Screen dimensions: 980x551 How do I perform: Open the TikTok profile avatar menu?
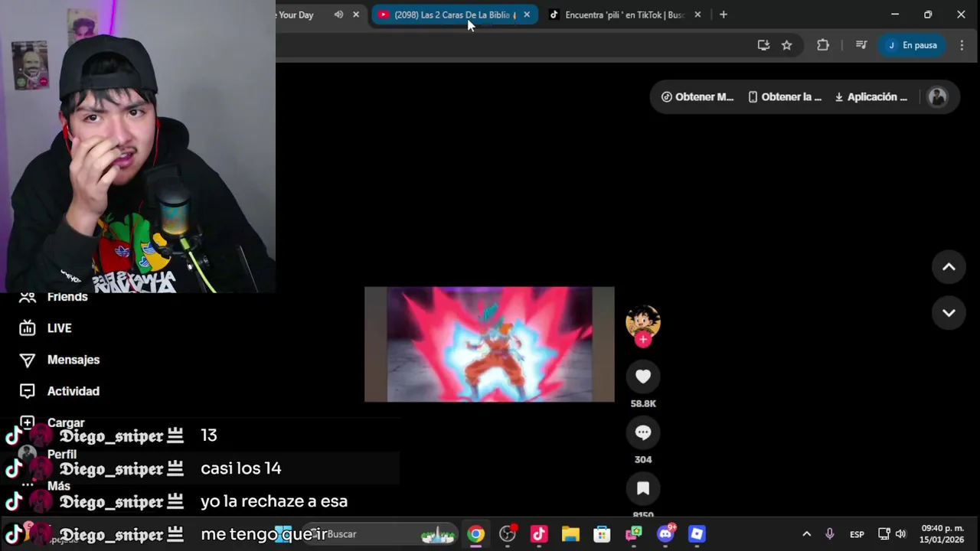(x=937, y=97)
